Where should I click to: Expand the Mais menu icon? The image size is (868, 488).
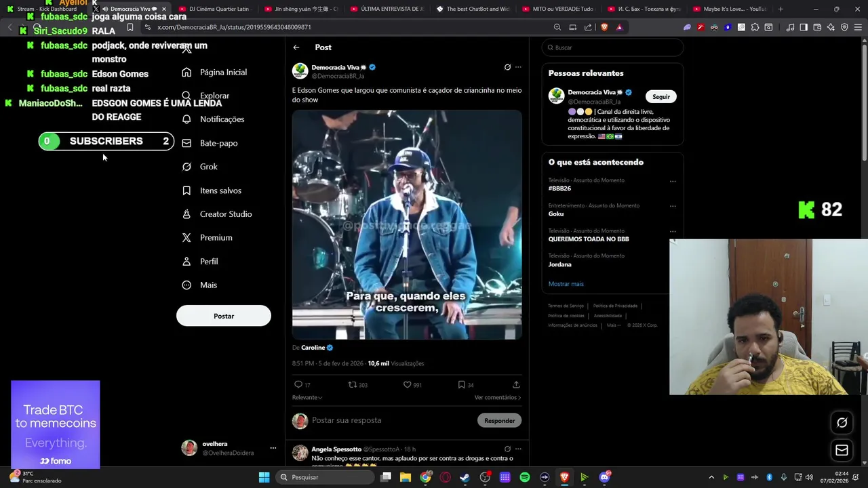186,285
